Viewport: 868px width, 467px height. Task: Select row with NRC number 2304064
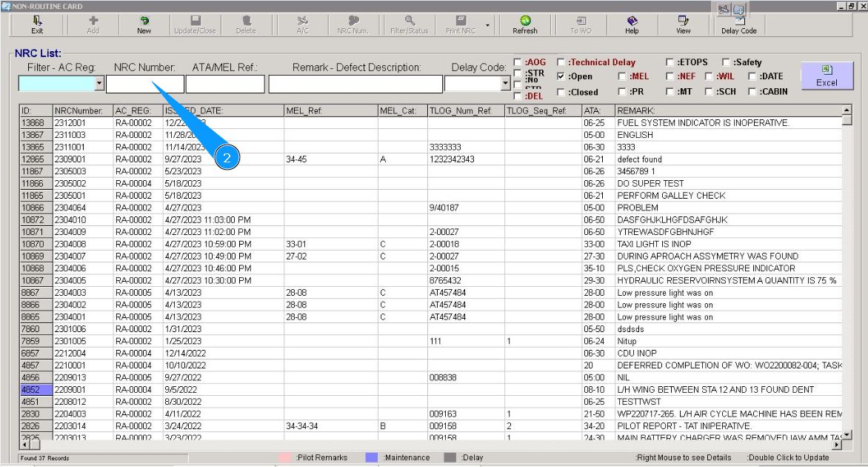pos(431,208)
